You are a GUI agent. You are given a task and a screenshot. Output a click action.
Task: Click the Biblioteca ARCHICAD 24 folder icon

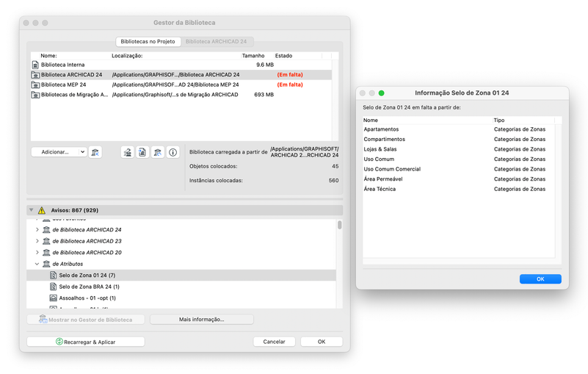tap(35, 75)
